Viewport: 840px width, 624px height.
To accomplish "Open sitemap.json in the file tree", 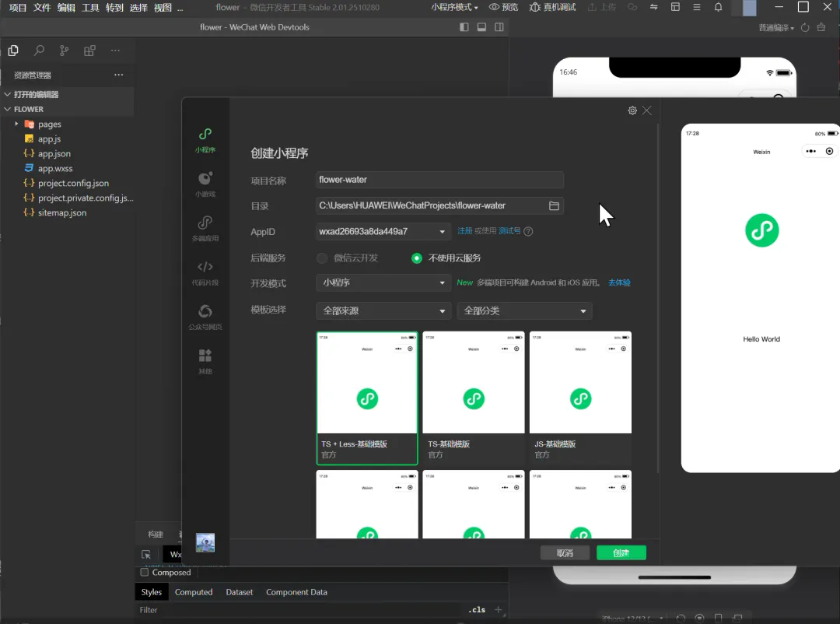I will [62, 213].
